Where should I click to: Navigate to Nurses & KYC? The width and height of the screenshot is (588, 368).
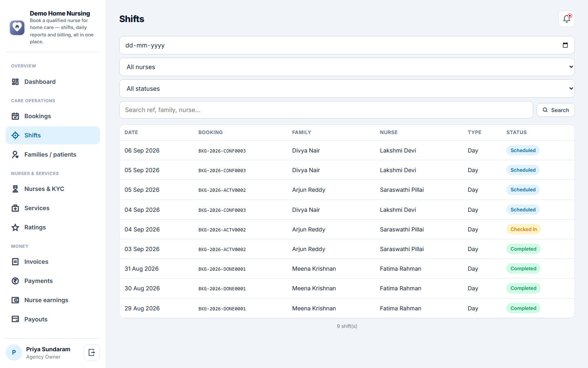tap(53, 189)
